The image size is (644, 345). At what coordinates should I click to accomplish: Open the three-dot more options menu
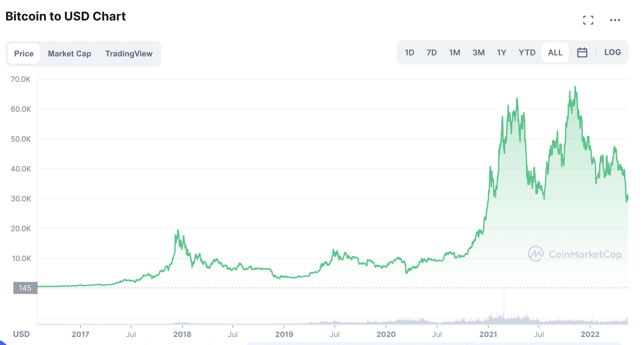[x=615, y=20]
